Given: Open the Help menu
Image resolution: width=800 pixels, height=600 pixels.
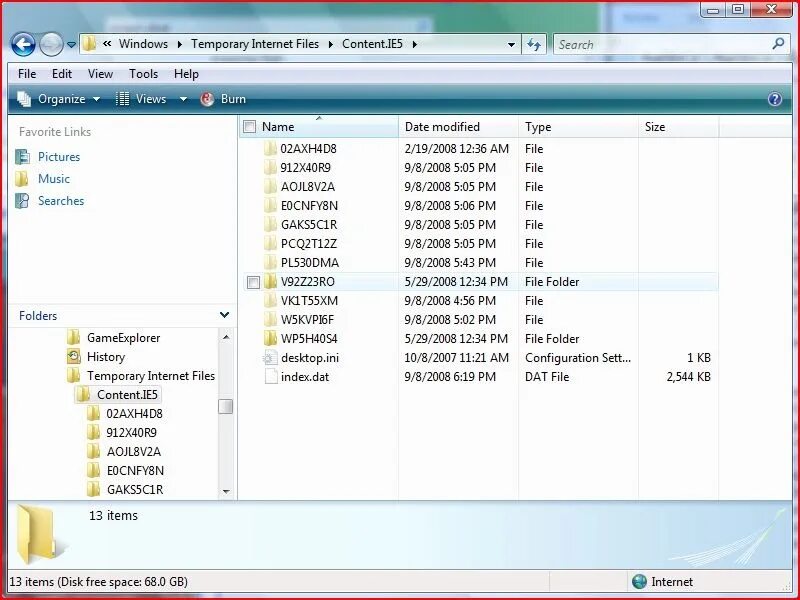Looking at the screenshot, I should click(x=186, y=73).
